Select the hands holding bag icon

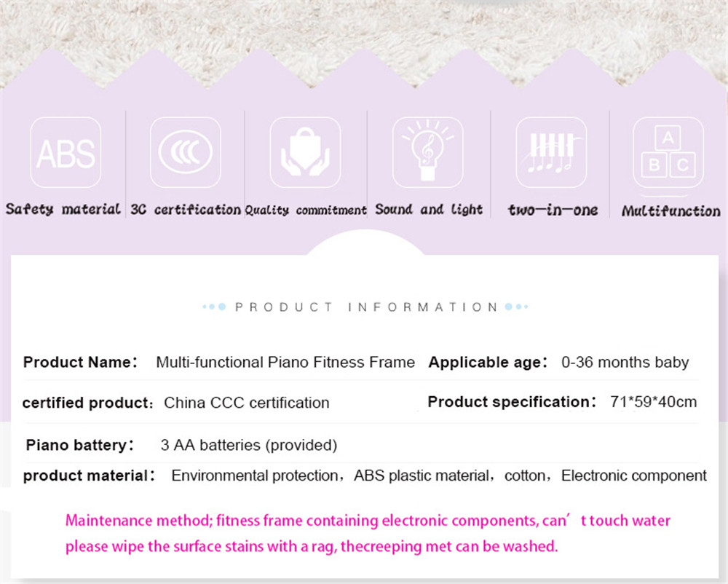305,152
